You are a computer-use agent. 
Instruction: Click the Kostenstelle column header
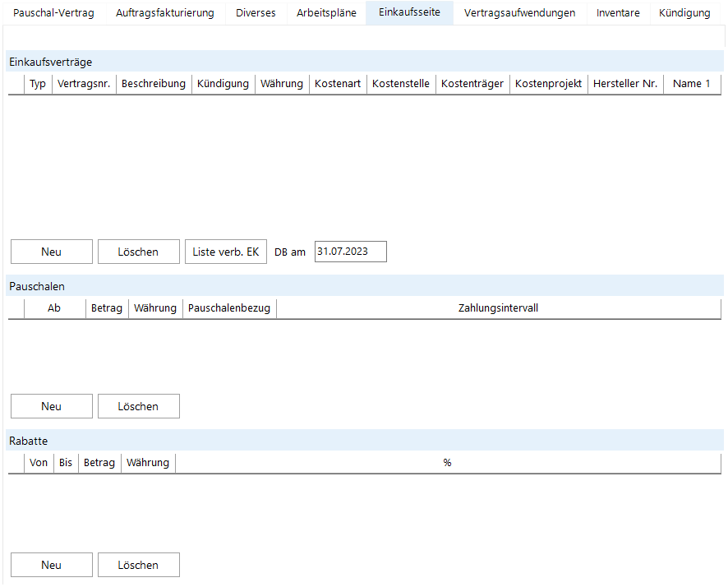click(400, 84)
